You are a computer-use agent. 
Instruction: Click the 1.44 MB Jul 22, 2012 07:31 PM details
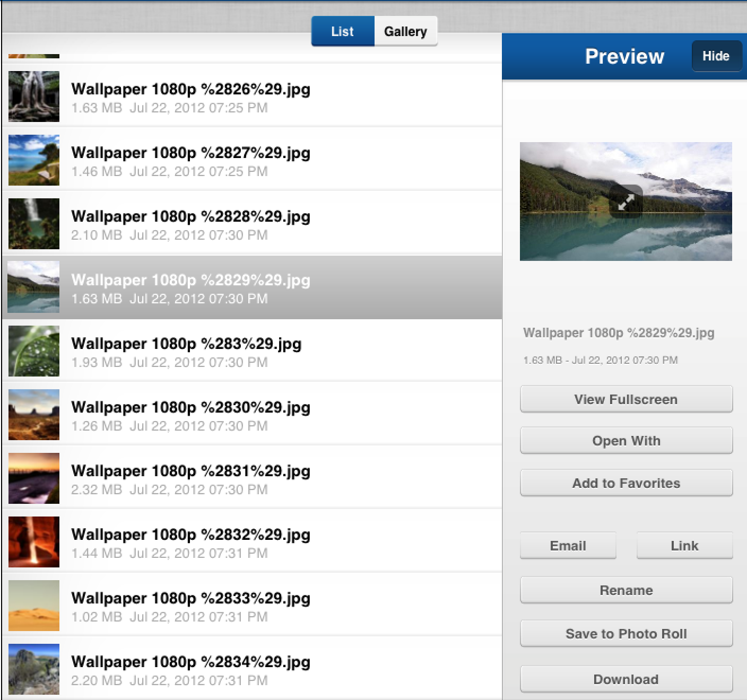170,553
